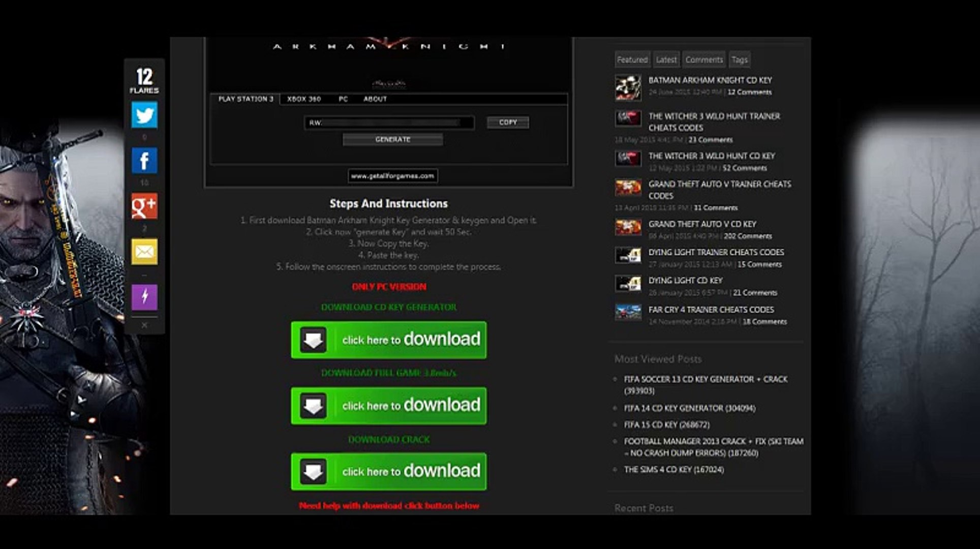
Task: Switch to the Latest tab
Action: click(x=666, y=59)
